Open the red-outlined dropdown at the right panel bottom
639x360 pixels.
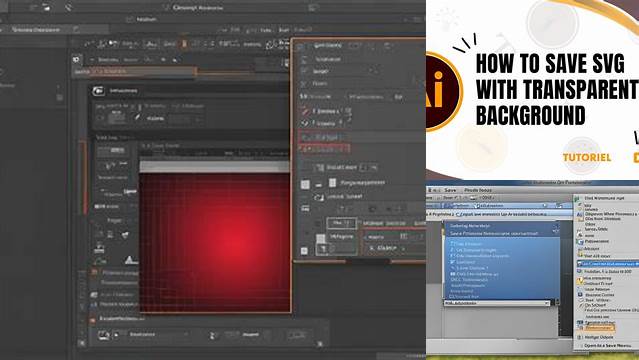pyautogui.click(x=393, y=237)
